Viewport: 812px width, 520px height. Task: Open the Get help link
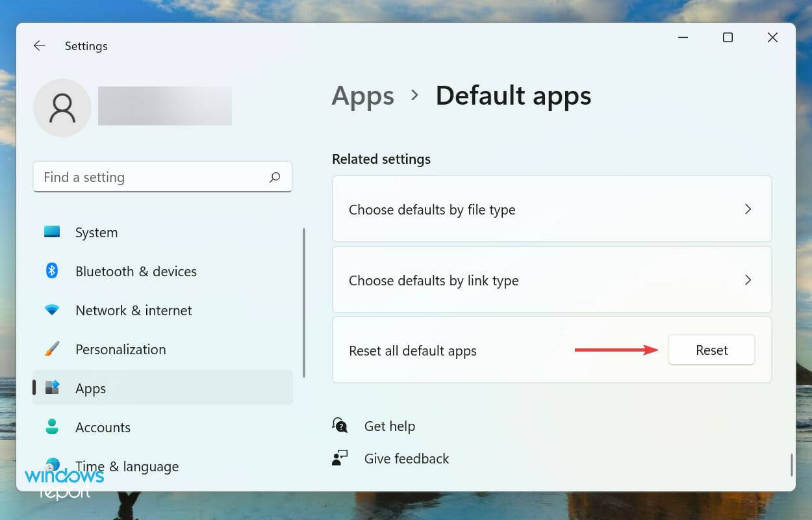tap(389, 426)
